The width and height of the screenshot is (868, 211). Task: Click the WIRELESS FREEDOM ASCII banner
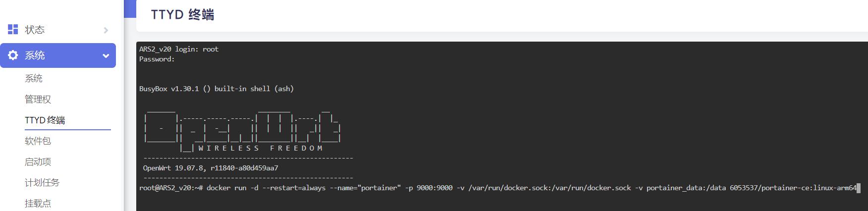pyautogui.click(x=261, y=148)
